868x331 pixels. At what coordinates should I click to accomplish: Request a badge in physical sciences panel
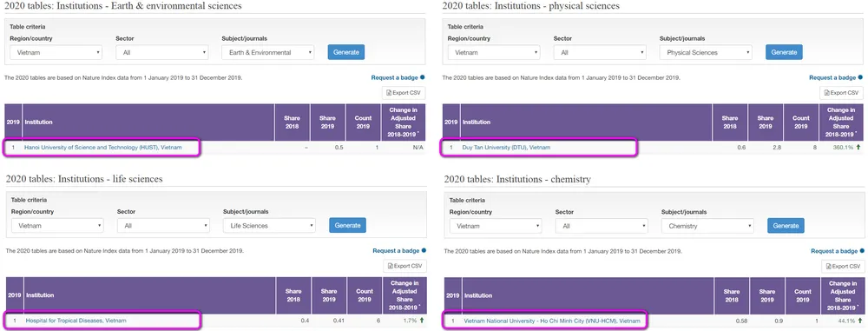click(836, 77)
